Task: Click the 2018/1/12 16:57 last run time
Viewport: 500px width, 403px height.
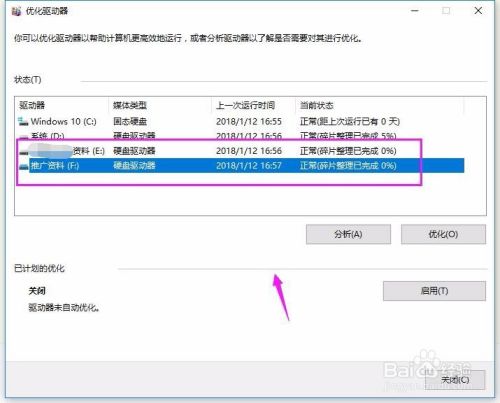Action: (x=249, y=166)
